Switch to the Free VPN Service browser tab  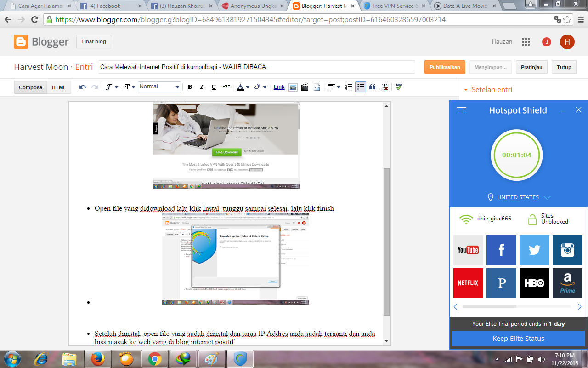pos(393,6)
